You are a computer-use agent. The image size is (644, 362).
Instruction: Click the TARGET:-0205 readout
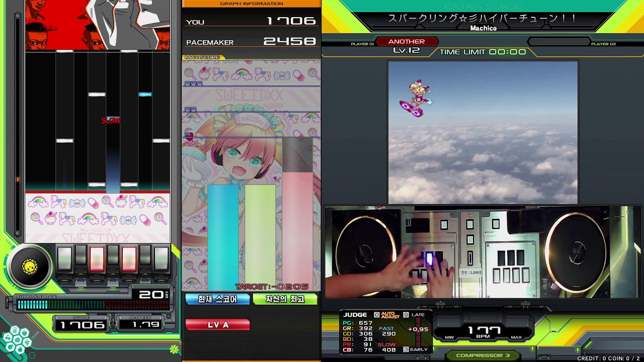point(272,287)
